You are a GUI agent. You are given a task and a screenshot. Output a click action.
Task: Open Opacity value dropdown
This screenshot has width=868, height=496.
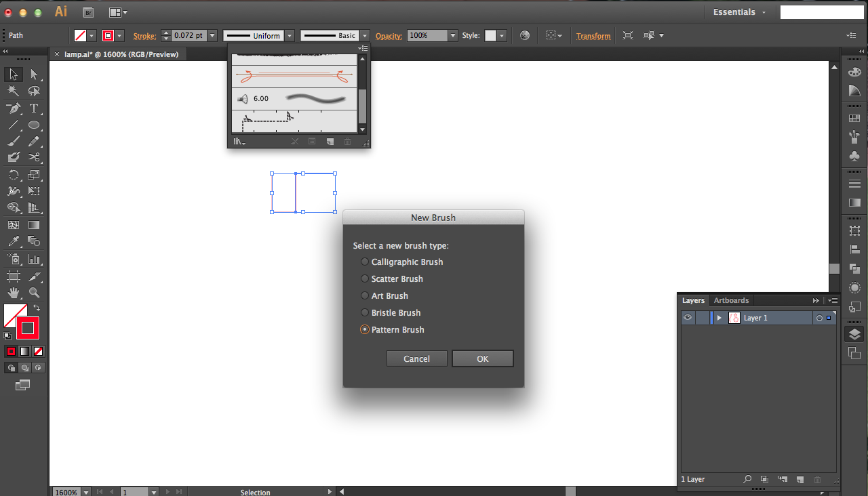pyautogui.click(x=453, y=35)
